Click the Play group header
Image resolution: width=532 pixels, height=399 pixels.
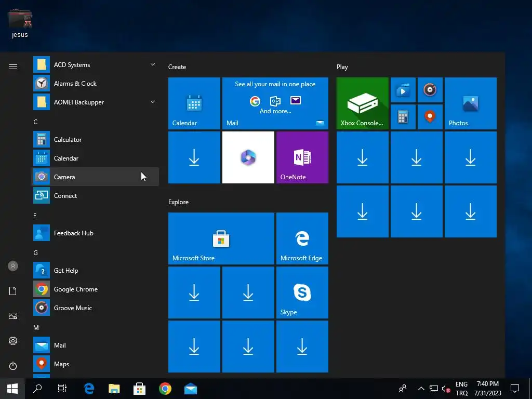342,67
